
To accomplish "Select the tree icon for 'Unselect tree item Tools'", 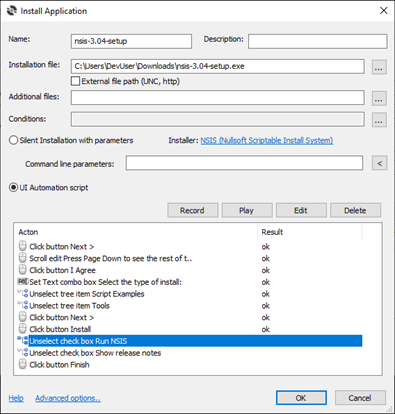I will click(23, 305).
